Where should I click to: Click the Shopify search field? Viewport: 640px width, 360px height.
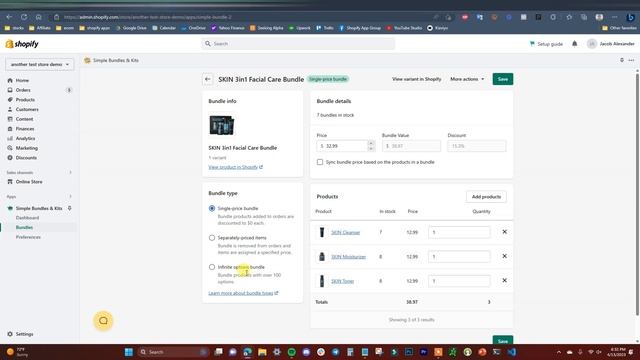pos(298,44)
